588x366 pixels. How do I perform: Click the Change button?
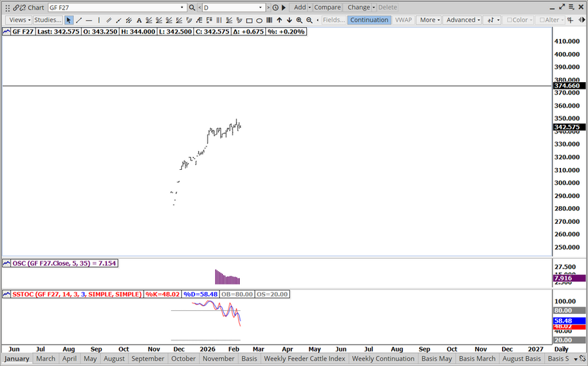(x=358, y=8)
